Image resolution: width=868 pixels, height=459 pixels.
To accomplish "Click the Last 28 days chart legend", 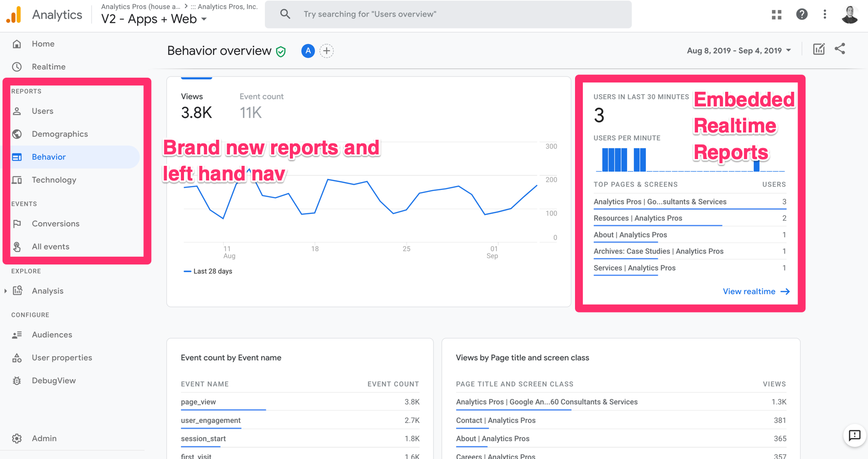I will pos(208,271).
